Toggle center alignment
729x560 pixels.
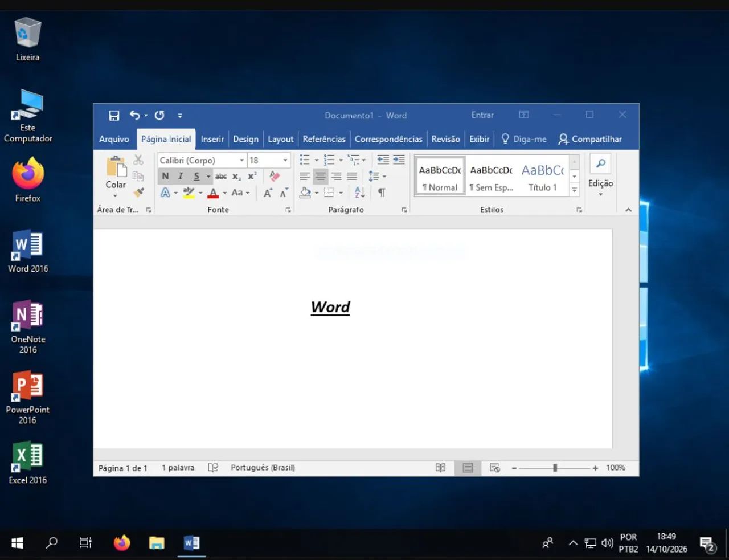pos(321,177)
